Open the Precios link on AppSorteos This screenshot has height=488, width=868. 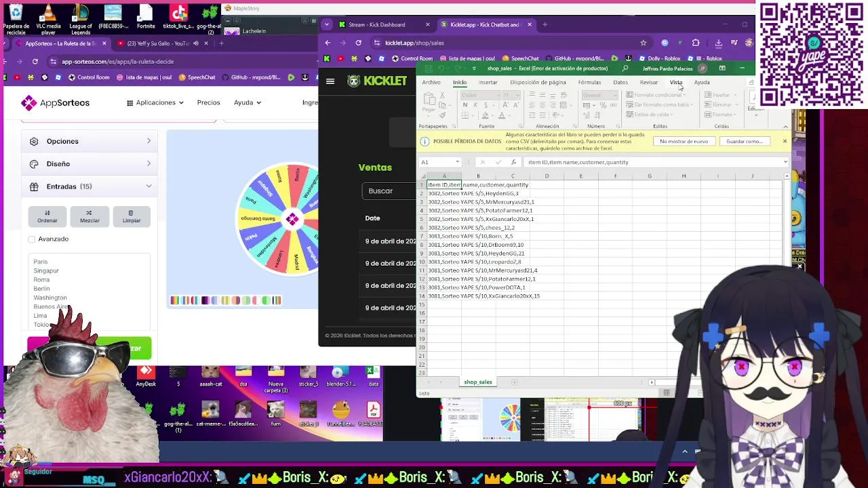pos(209,102)
